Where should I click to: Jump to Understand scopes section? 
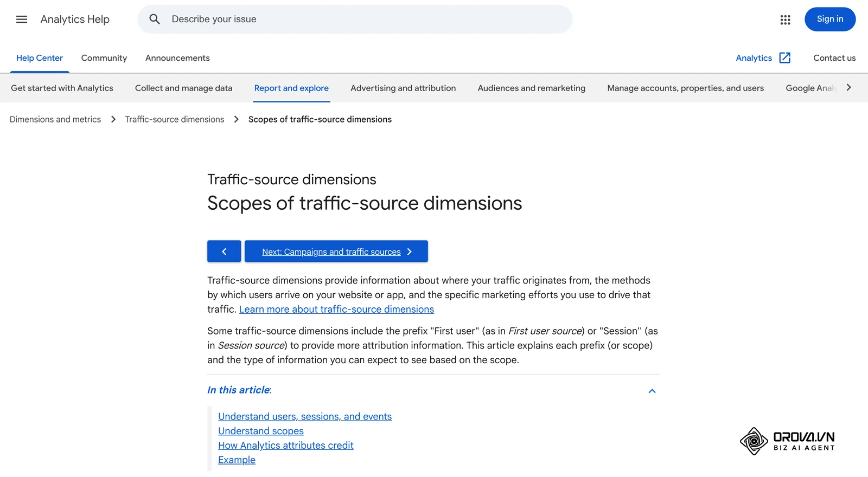point(261,431)
